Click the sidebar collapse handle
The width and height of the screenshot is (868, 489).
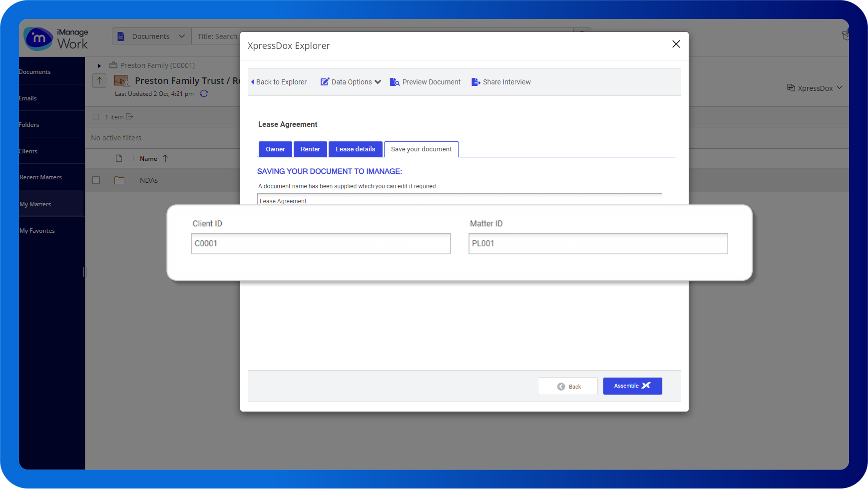(x=84, y=272)
